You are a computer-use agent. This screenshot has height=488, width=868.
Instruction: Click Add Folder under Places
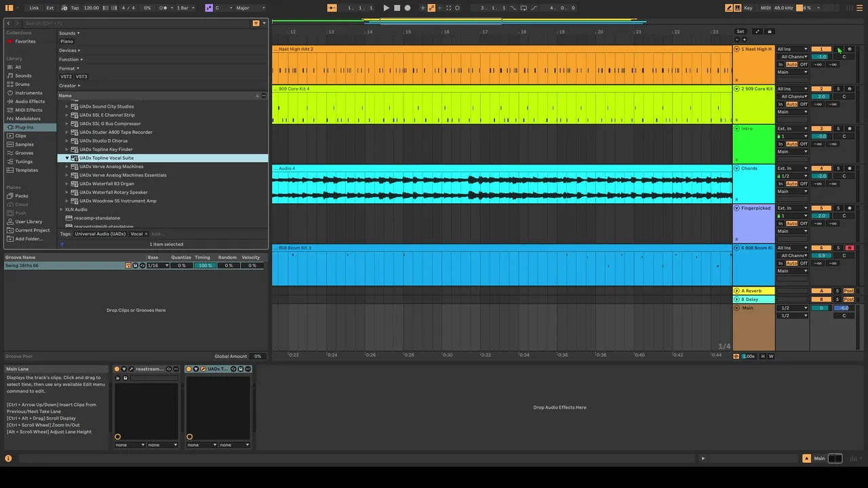tap(28, 239)
